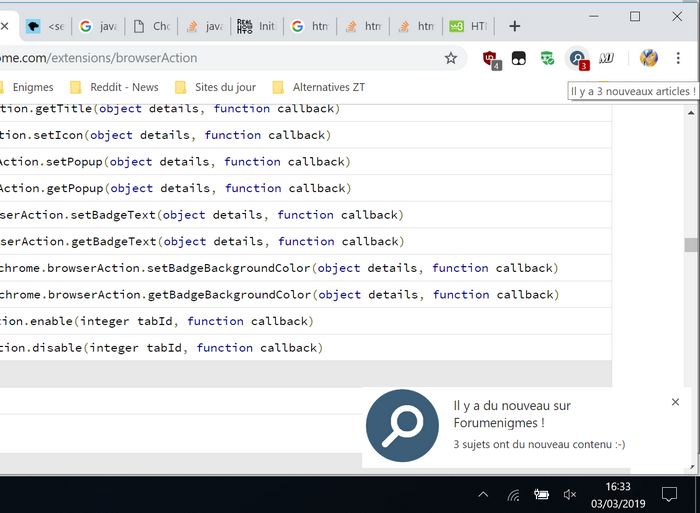Click the getBadgeBackgroundColor method row
This screenshot has height=513, width=700.
click(x=305, y=294)
